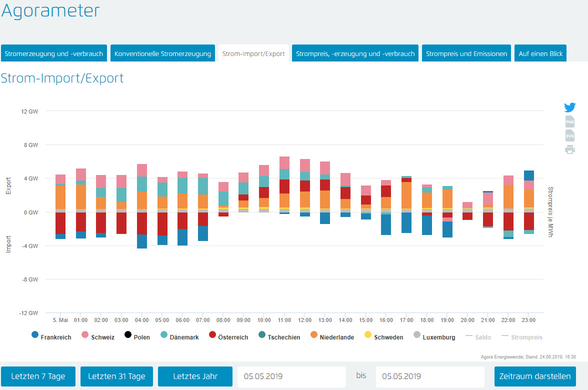Click the 11:00 stacked bar in chart
This screenshot has width=588, height=390.
click(284, 185)
